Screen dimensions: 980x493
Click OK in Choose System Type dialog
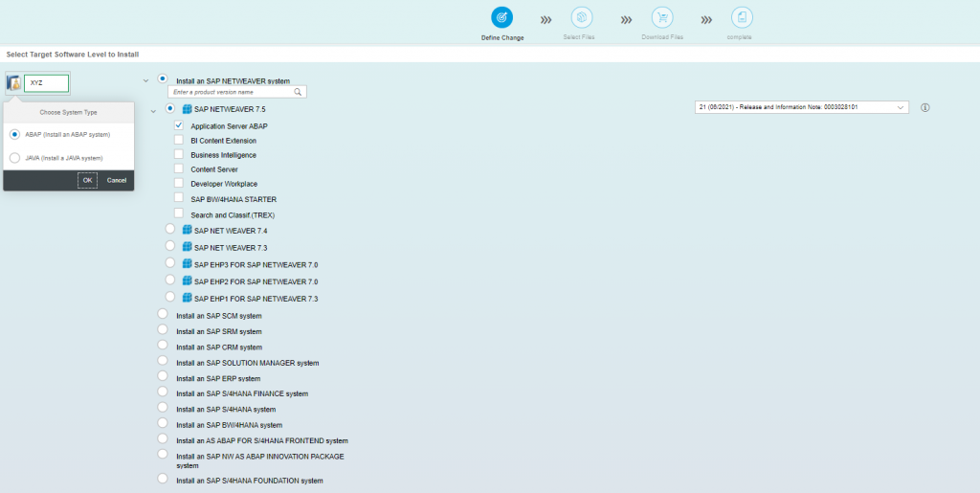tap(87, 180)
